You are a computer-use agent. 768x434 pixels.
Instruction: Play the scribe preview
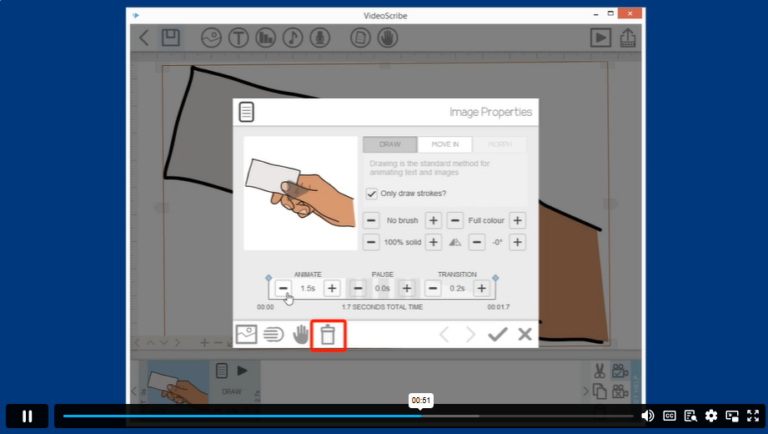600,38
